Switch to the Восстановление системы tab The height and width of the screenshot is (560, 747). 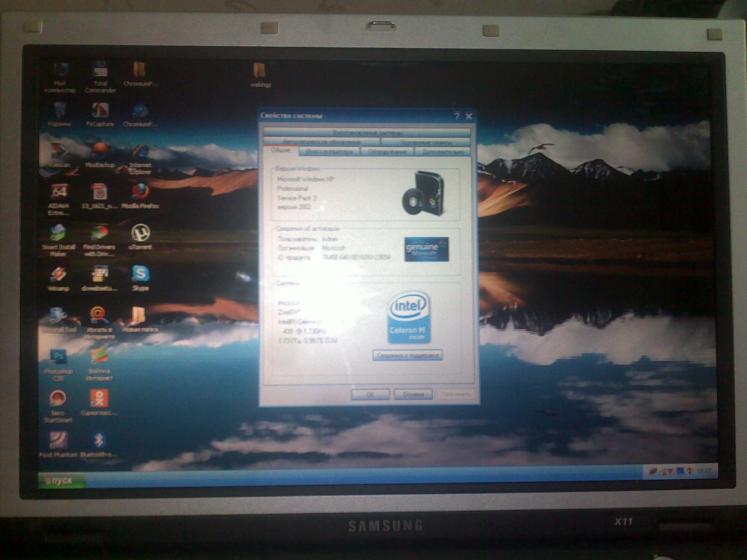tap(367, 132)
